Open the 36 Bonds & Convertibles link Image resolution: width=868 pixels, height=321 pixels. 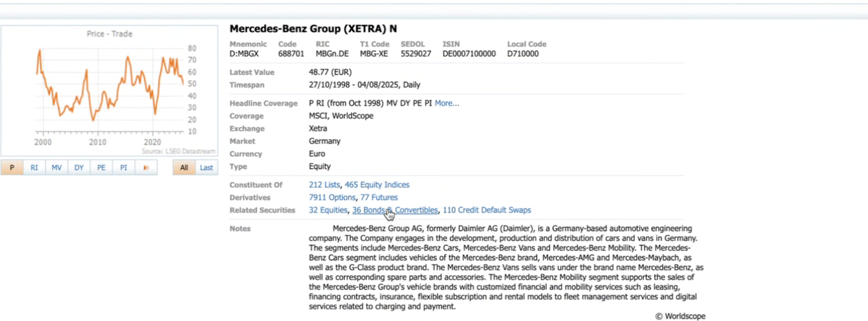pos(395,210)
